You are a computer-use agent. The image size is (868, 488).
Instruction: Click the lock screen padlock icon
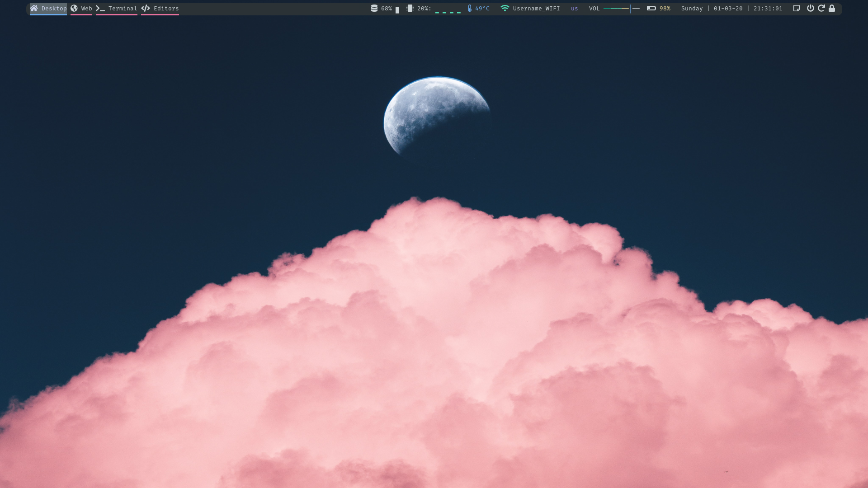(x=832, y=8)
